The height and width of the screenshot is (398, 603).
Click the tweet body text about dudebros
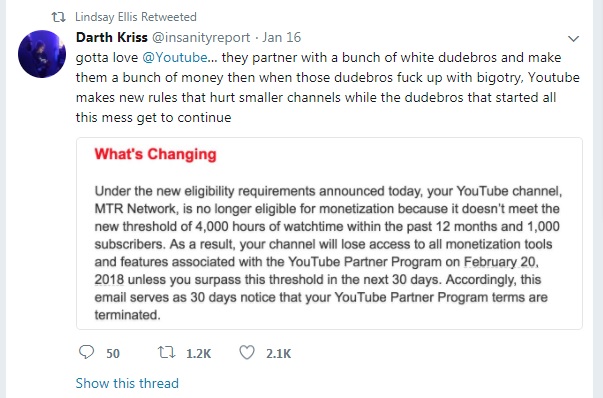pyautogui.click(x=327, y=87)
